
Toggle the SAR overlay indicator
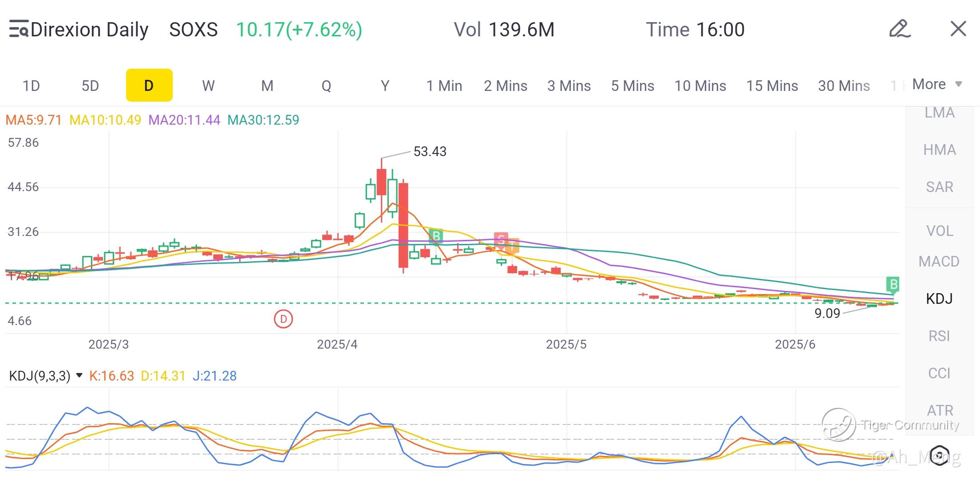tap(939, 187)
